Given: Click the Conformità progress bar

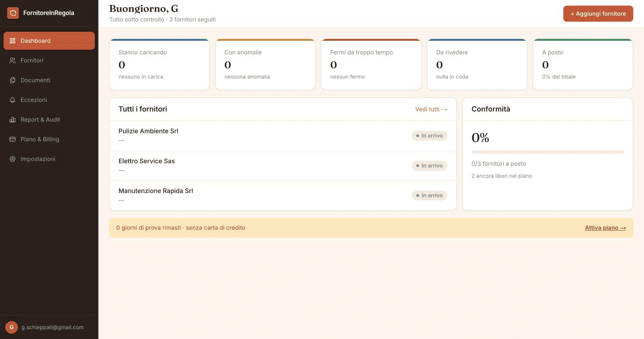Looking at the screenshot, I should coord(547,152).
